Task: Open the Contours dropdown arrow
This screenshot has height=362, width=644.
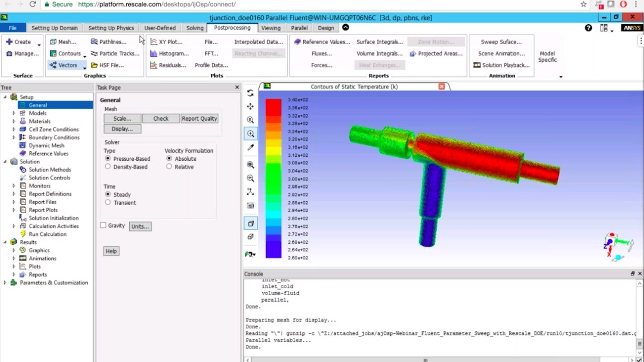Action: [x=85, y=55]
